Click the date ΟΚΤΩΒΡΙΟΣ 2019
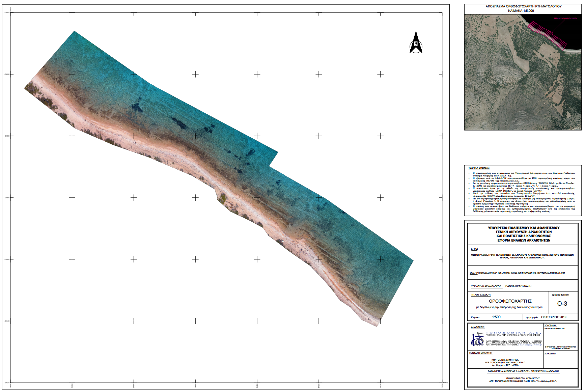The width and height of the screenshot is (585, 392). click(554, 317)
